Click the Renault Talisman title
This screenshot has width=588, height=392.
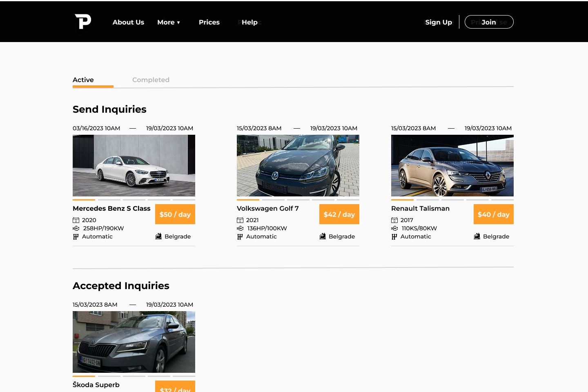point(420,208)
